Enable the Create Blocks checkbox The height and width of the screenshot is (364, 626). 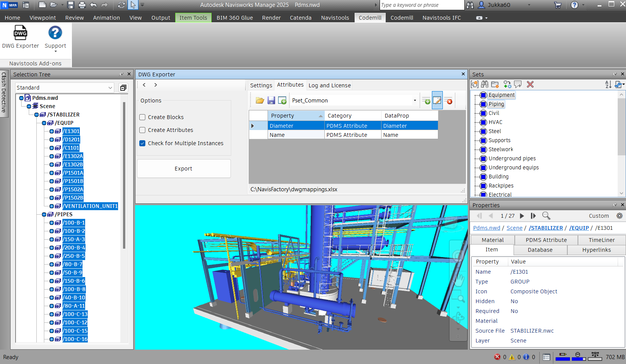143,117
